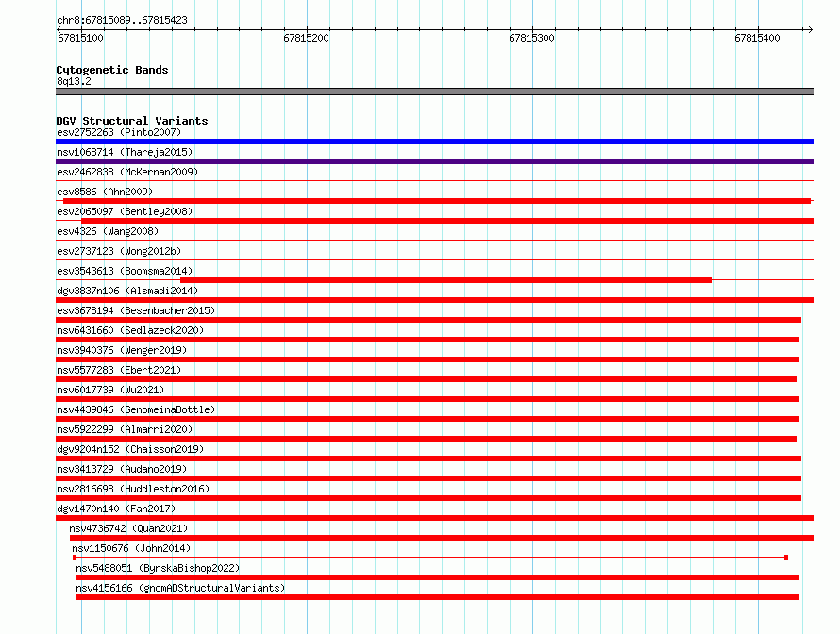Image resolution: width=840 pixels, height=634 pixels.
Task: Select esv2737123 (Wong2012b) label
Action: 119,251
